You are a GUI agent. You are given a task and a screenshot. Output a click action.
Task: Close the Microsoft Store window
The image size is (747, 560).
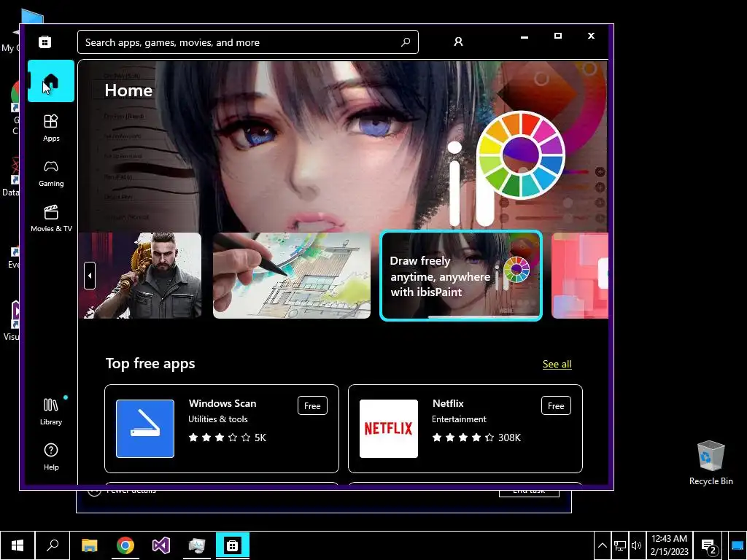(591, 36)
